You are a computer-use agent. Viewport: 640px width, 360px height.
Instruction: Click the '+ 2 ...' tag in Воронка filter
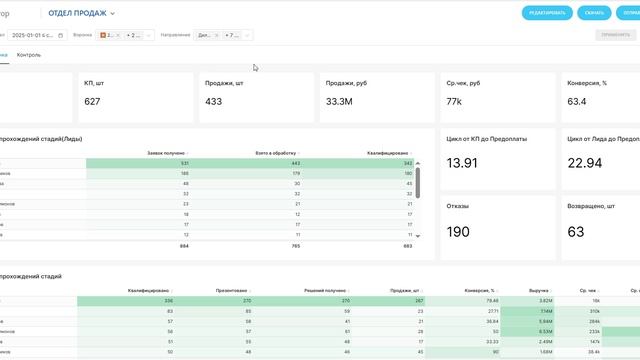[x=133, y=36]
